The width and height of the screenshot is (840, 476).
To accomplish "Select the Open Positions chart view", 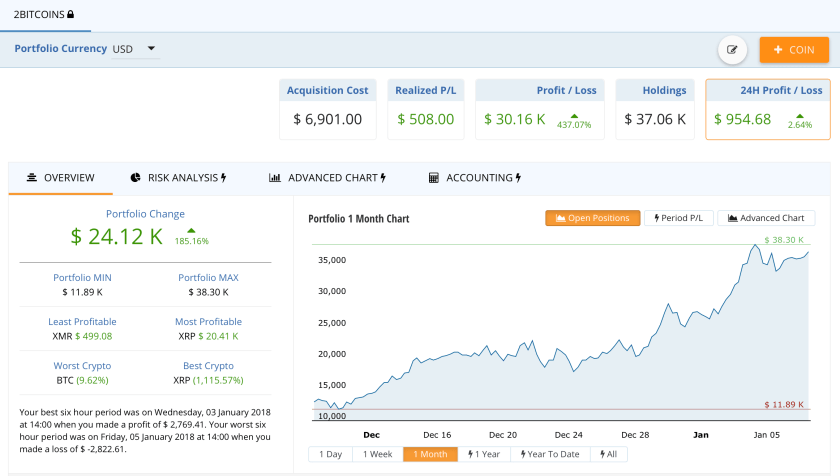I will (x=592, y=218).
